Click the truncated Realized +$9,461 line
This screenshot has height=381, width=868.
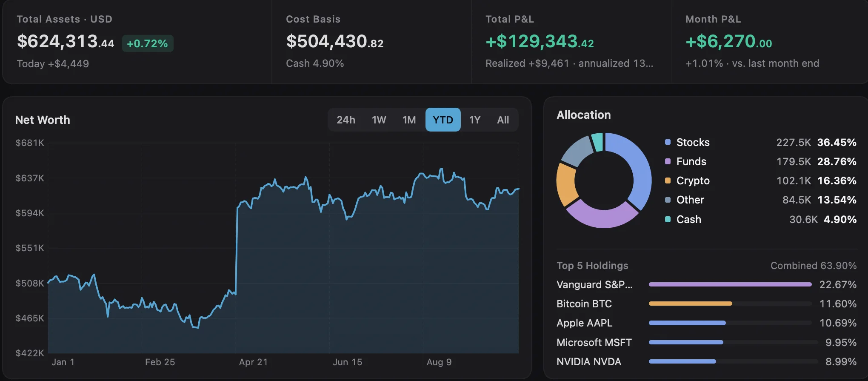tap(569, 63)
